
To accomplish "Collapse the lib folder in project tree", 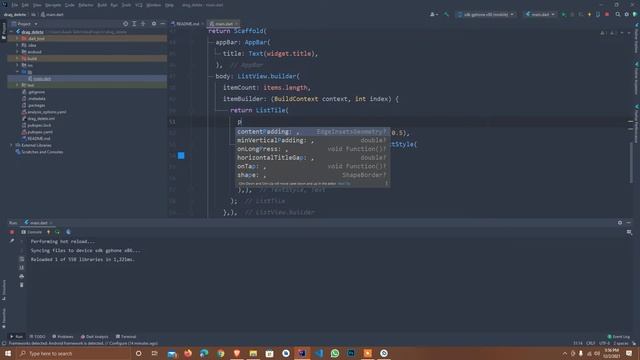I will pos(17,72).
